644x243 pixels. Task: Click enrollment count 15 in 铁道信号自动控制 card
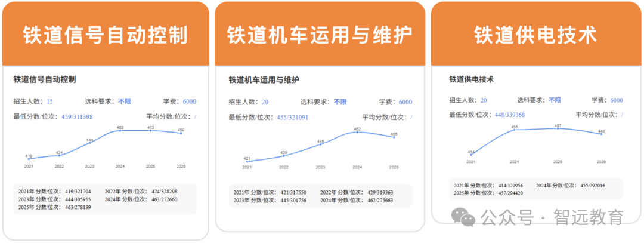coord(49,102)
